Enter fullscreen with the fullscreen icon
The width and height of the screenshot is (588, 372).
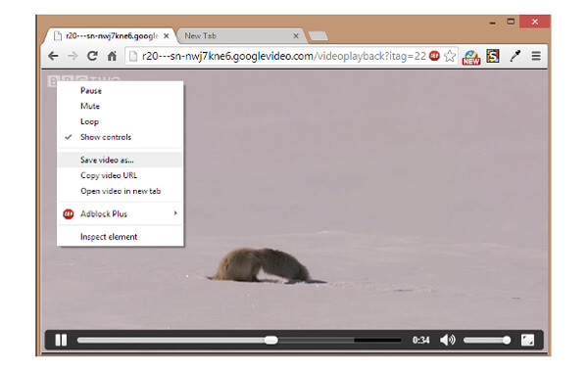[x=527, y=340]
